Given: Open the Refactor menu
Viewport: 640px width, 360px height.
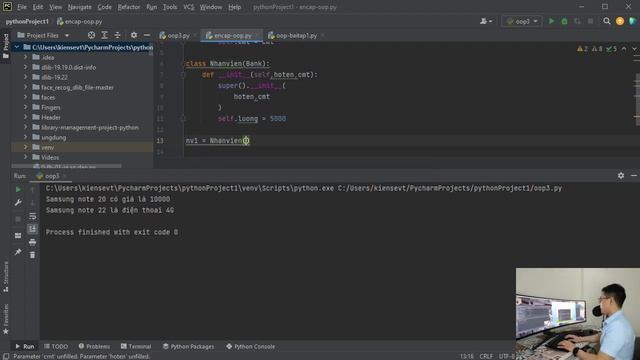Looking at the screenshot, I should [129, 7].
